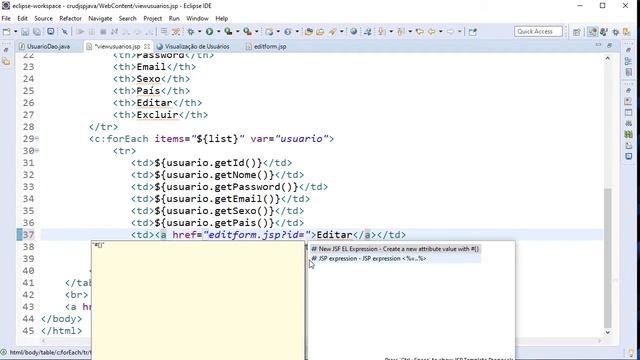Click the Open Perspective icon
The image size is (640, 360).
pos(577,32)
